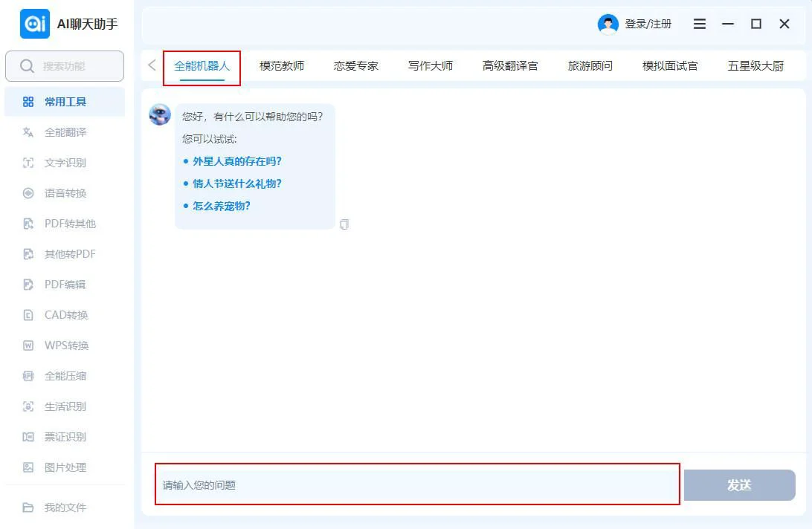Collapse tabs with left chevron arrow

pos(152,65)
